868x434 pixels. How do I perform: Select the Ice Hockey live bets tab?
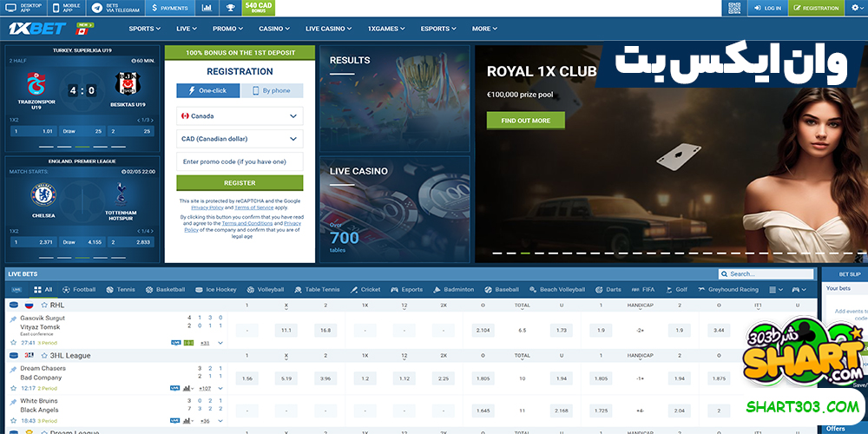pyautogui.click(x=215, y=290)
